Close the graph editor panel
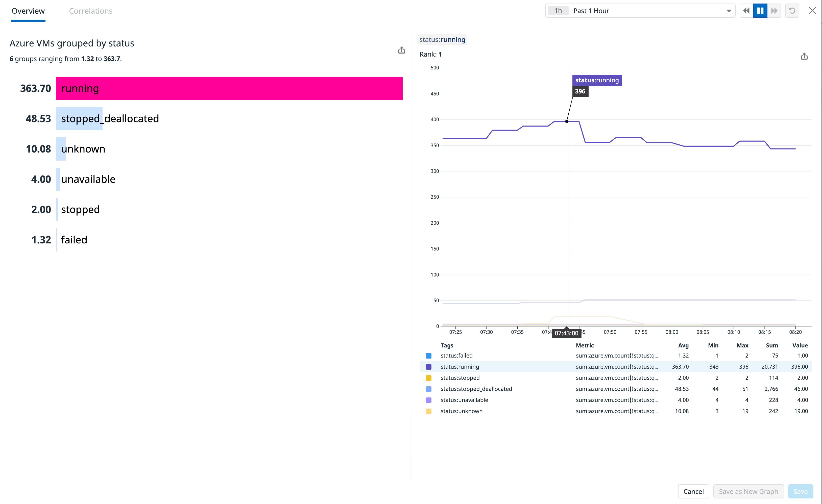This screenshot has width=822, height=504. [812, 10]
